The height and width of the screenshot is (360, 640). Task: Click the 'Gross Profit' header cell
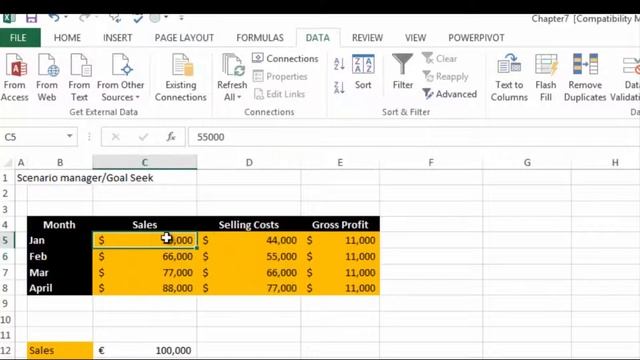(340, 224)
